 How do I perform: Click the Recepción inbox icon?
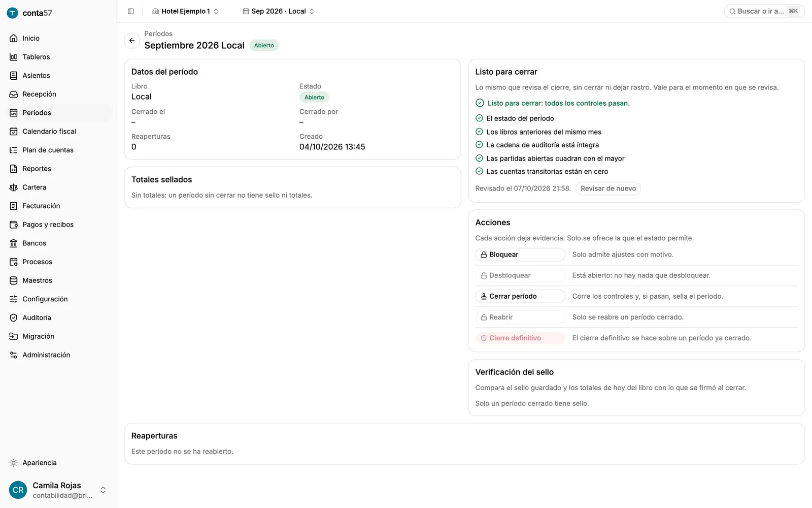click(14, 94)
